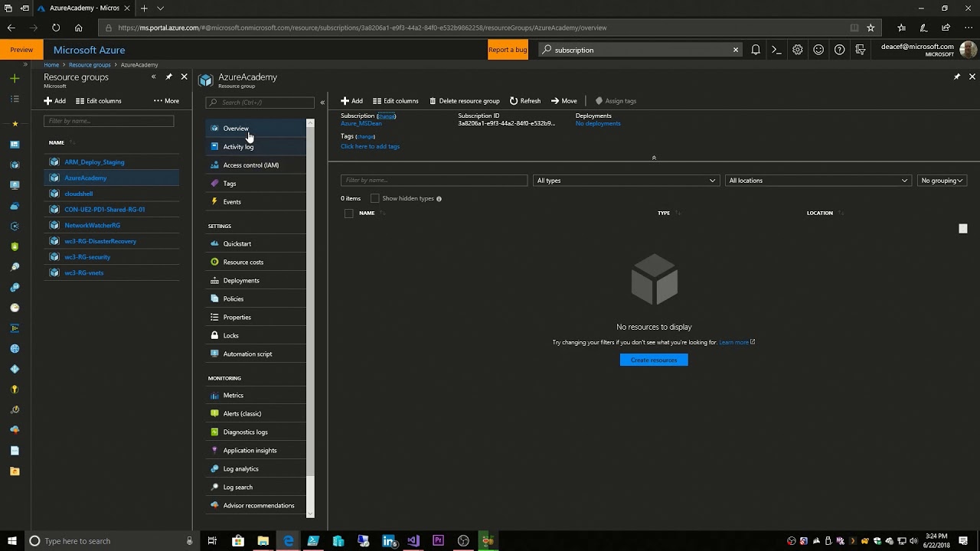Open Quickstart under Settings

point(256,243)
